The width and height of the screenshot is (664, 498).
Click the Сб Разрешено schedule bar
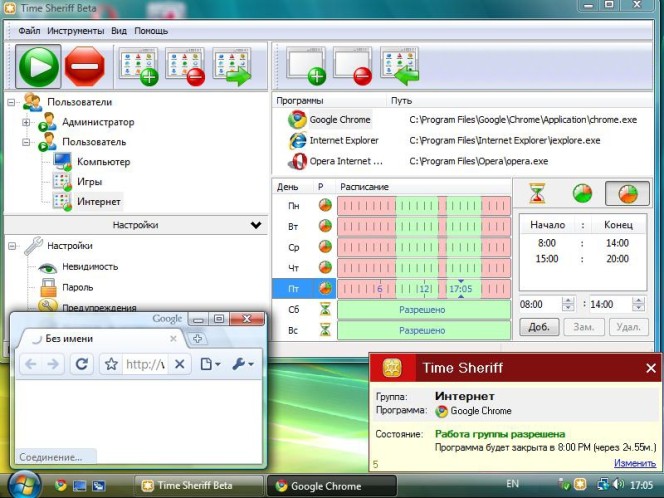(x=423, y=310)
